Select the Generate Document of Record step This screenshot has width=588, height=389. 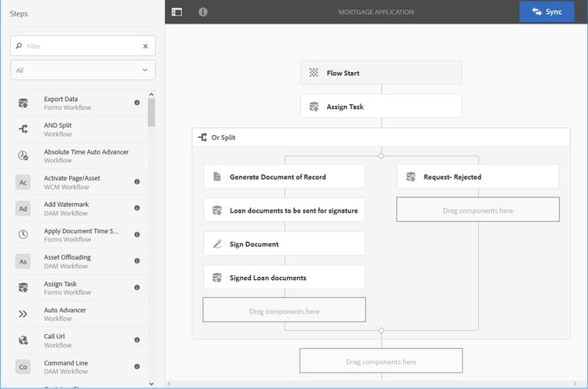tap(285, 176)
